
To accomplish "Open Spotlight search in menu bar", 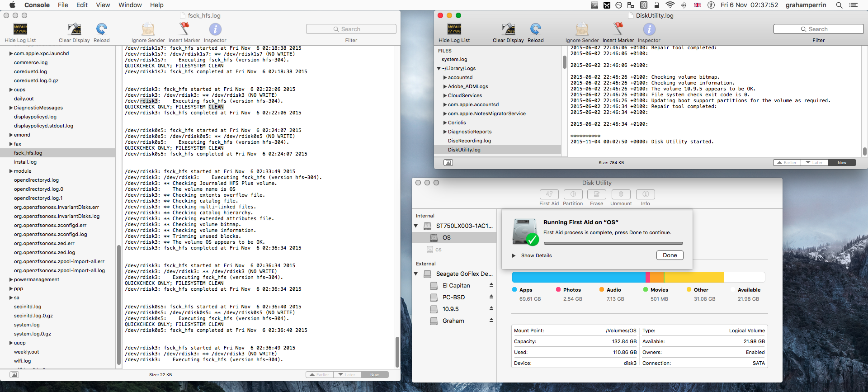I will (x=839, y=5).
